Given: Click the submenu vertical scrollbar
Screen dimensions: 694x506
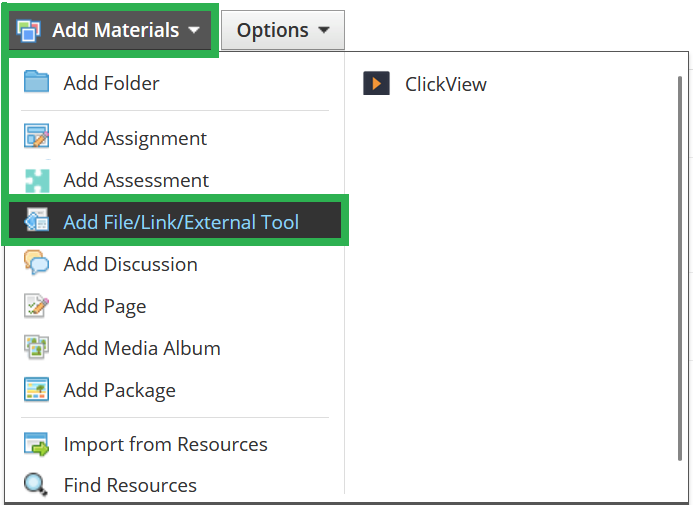Looking at the screenshot, I should click(x=680, y=269).
